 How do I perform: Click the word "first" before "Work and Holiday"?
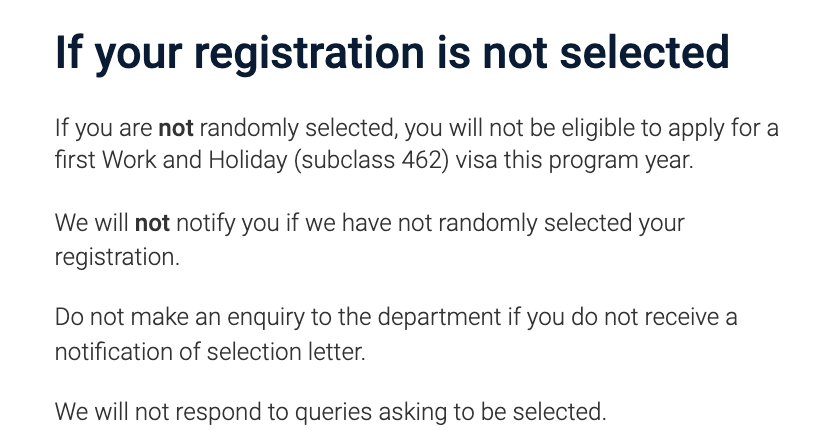coord(74,160)
